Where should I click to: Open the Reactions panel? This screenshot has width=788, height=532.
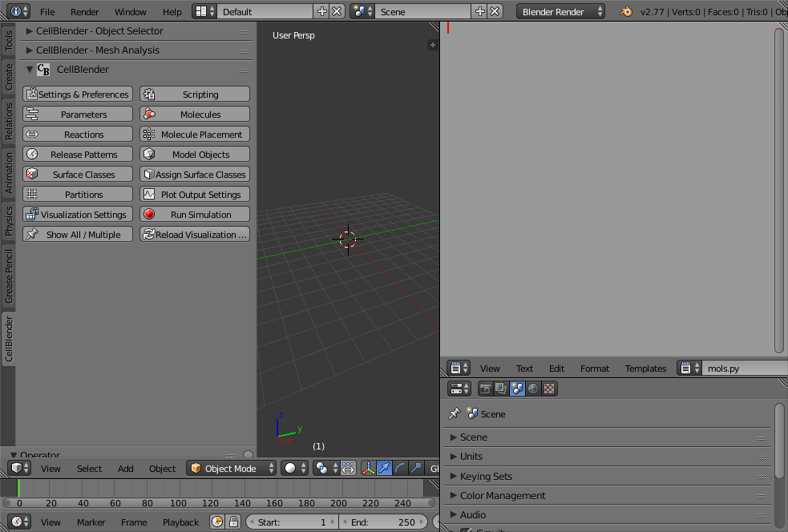pos(78,134)
